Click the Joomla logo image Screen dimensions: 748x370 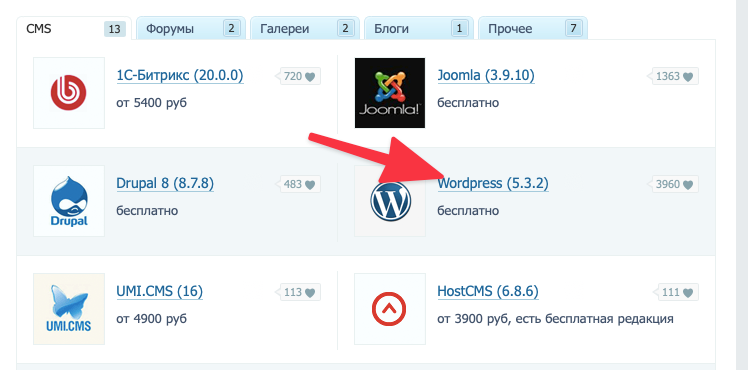tap(390, 93)
